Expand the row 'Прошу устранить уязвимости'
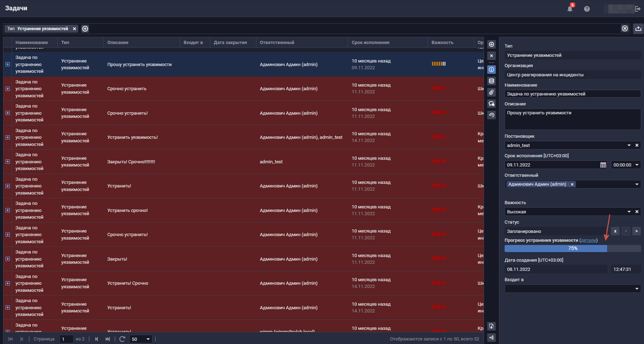This screenshot has height=344, width=644. point(8,64)
